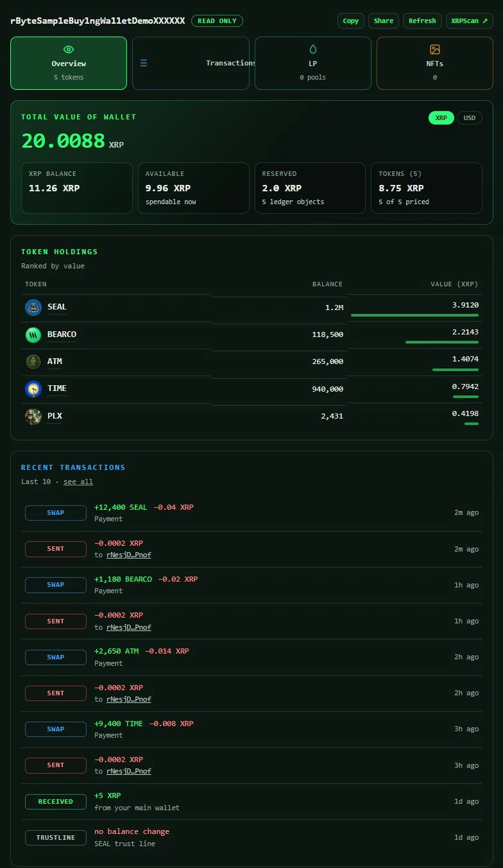The width and height of the screenshot is (503, 868).
Task: Click the SEAL value progress bar
Action: tap(414, 315)
